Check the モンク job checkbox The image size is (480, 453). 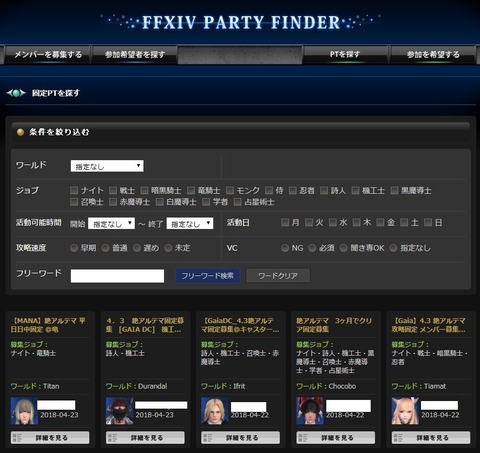point(230,190)
